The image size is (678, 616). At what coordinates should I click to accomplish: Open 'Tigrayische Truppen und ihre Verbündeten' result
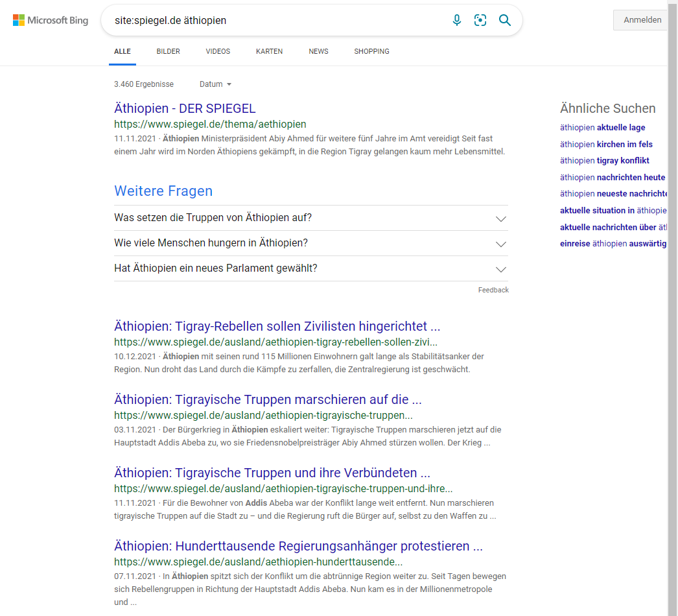coord(272,473)
